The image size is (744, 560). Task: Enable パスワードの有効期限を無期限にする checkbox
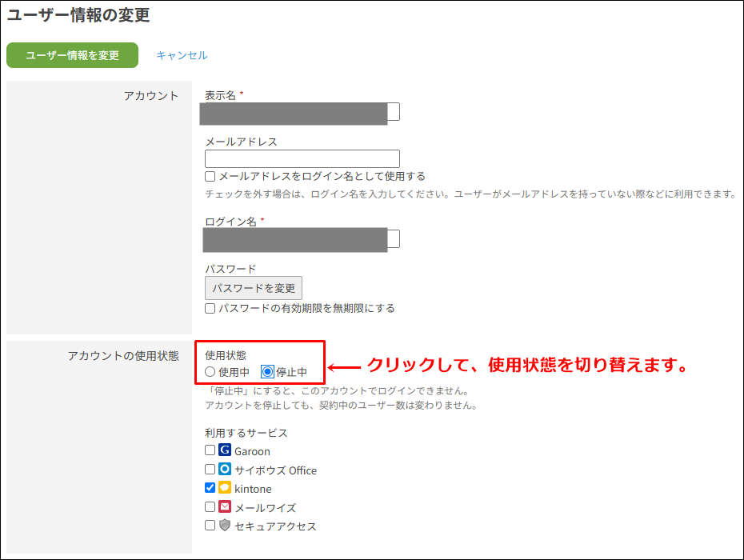pyautogui.click(x=210, y=308)
